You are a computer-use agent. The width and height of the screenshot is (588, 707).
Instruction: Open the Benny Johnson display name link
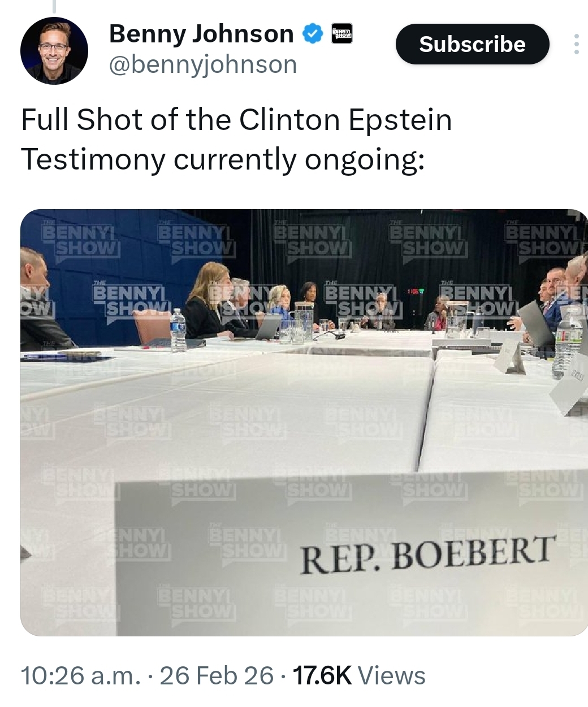click(201, 34)
